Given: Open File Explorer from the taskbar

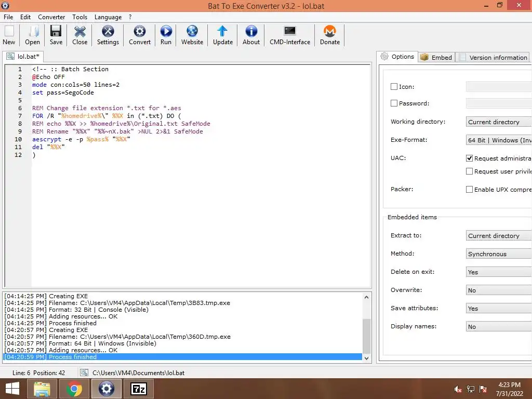Looking at the screenshot, I should pos(42,389).
